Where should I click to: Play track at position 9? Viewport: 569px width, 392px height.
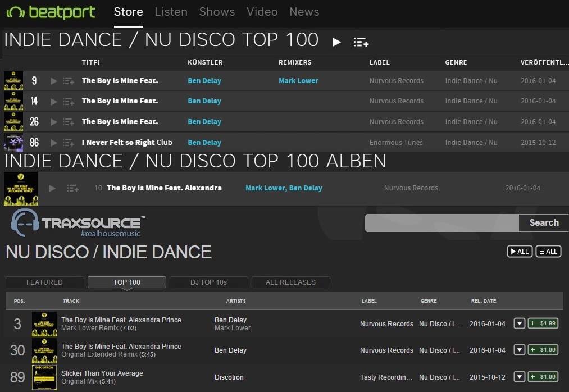[54, 81]
